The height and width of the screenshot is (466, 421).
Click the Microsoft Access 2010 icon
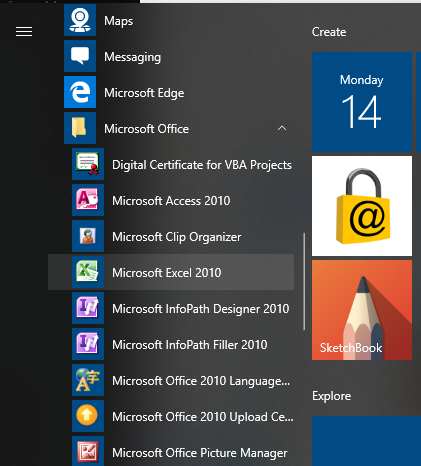(x=88, y=200)
